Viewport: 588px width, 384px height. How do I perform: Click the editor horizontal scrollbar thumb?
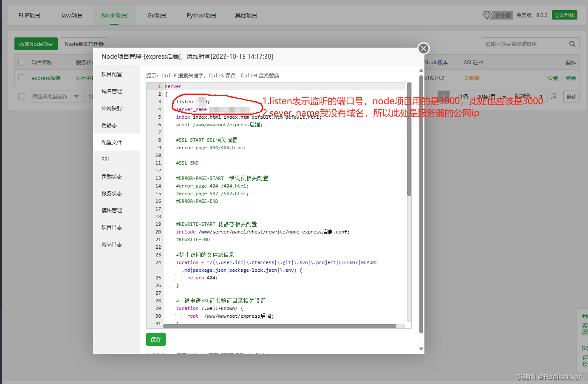pyautogui.click(x=280, y=326)
